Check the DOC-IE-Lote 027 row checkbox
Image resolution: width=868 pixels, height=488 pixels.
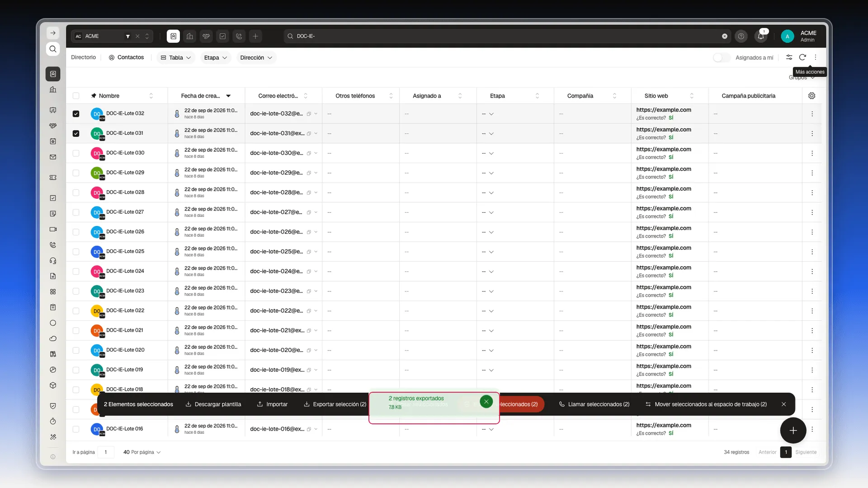coord(76,212)
